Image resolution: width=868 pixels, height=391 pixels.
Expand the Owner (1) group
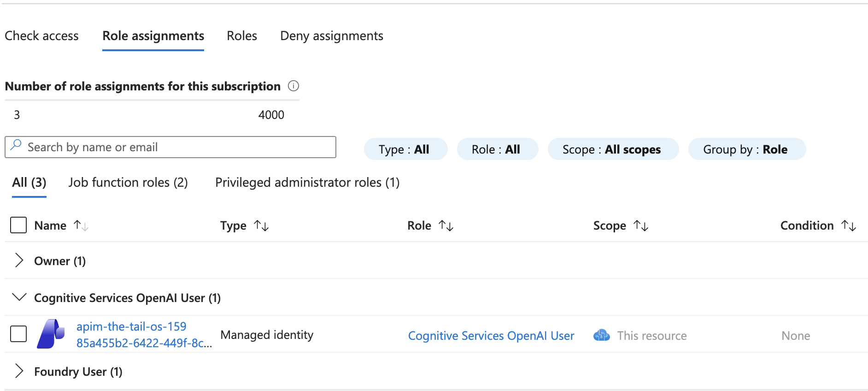pos(19,261)
